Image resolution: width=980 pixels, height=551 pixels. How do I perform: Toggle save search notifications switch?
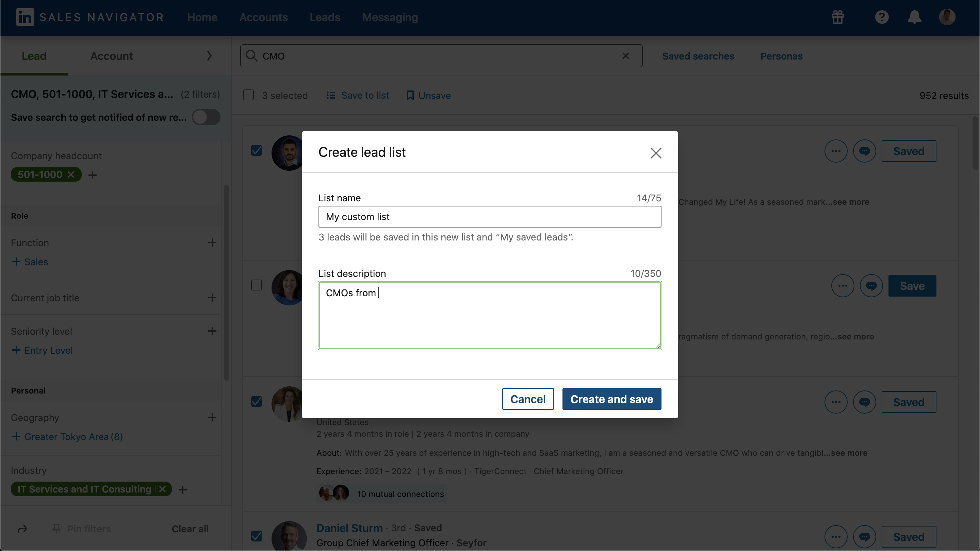point(206,117)
